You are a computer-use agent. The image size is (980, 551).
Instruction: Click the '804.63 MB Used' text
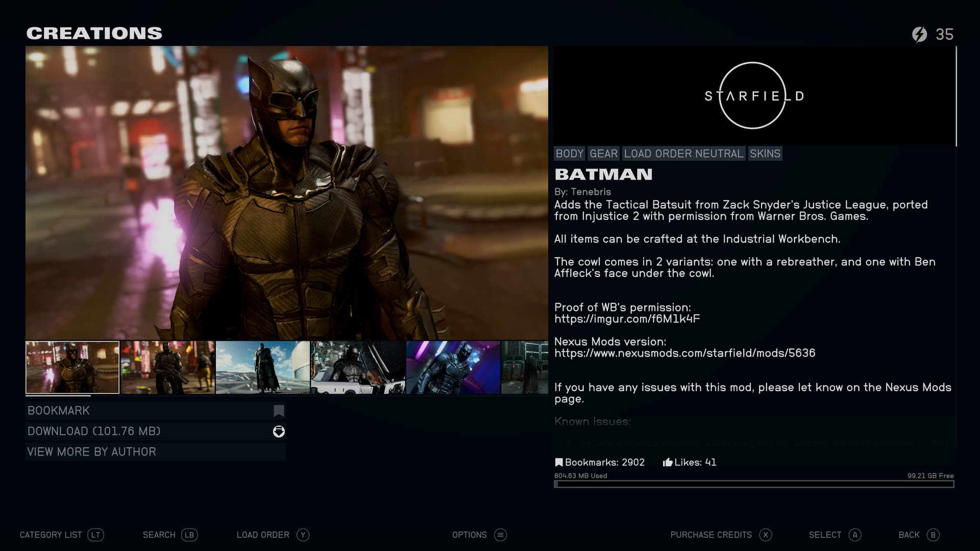(580, 475)
